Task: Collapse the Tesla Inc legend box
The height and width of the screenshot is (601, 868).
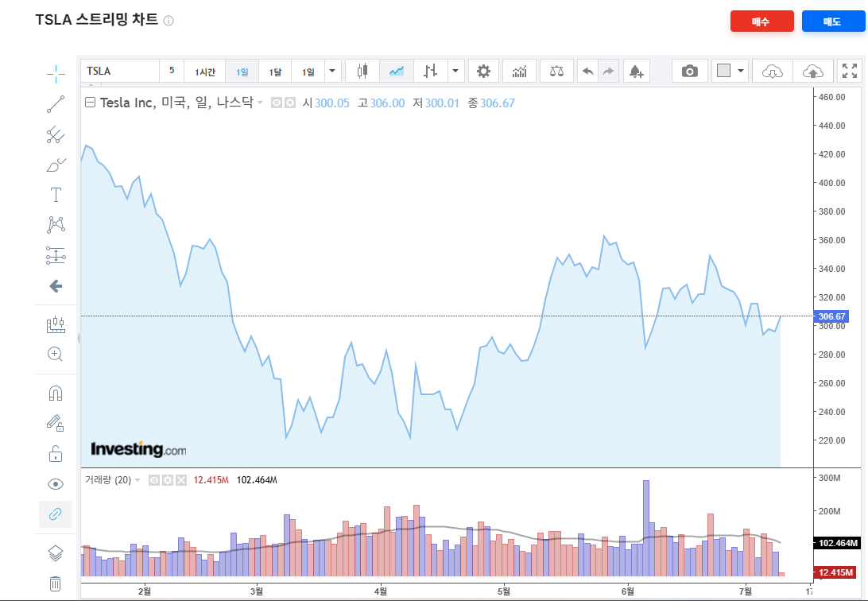Action: (x=90, y=103)
